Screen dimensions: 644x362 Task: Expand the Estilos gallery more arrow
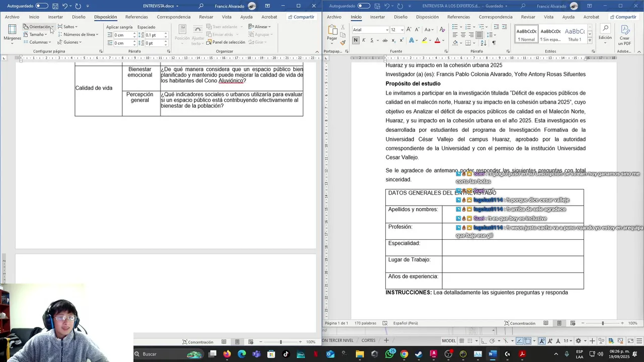[590, 41]
